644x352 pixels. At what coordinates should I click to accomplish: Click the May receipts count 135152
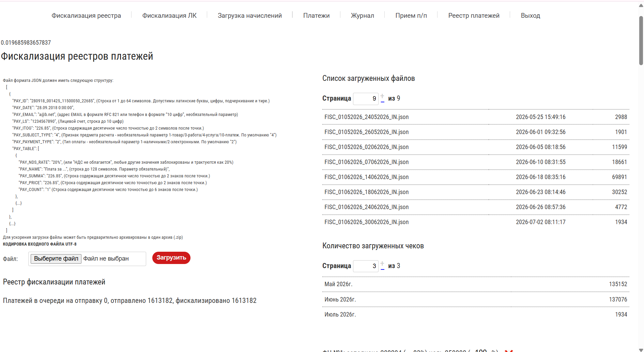click(x=618, y=284)
